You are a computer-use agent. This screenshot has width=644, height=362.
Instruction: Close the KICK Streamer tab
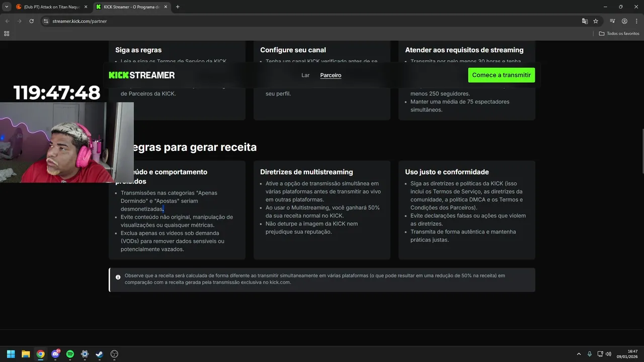point(166,7)
